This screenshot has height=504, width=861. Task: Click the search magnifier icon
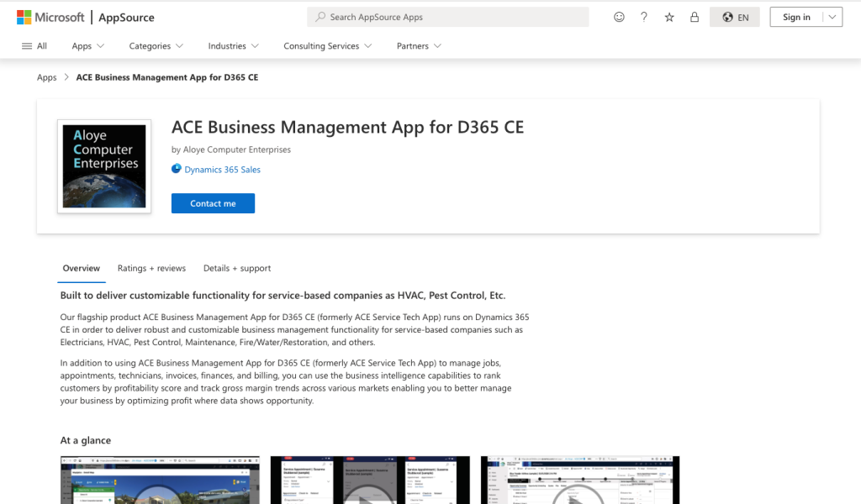pos(320,17)
